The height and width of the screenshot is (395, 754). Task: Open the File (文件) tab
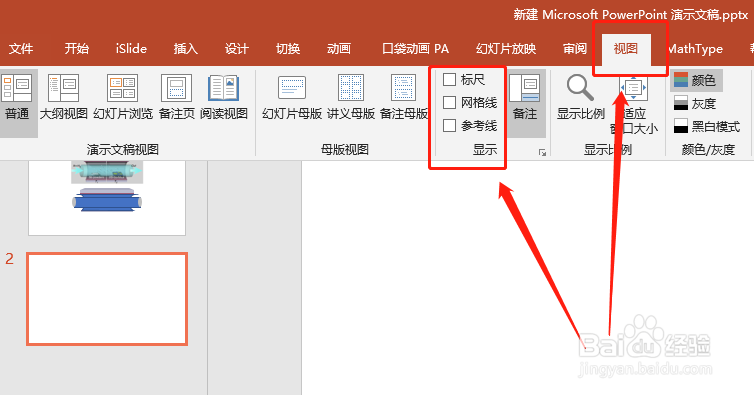[x=21, y=49]
